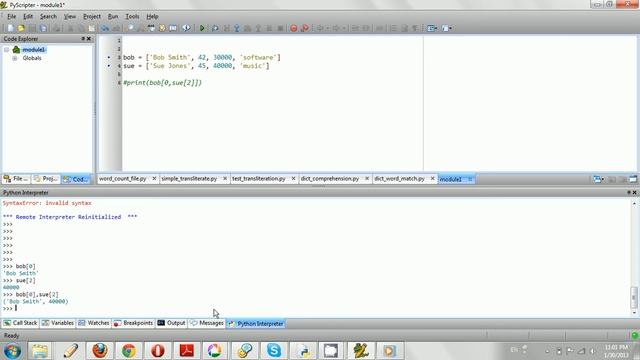Pin the Code Explorer panel
Image resolution: width=640 pixels, height=360 pixels.
tap(83, 38)
